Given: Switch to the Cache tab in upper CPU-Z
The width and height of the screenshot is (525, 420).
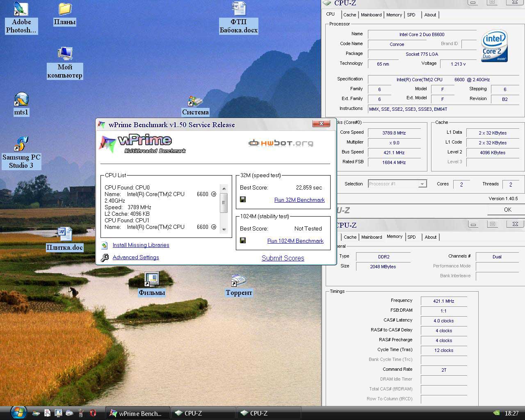Looking at the screenshot, I should [350, 15].
